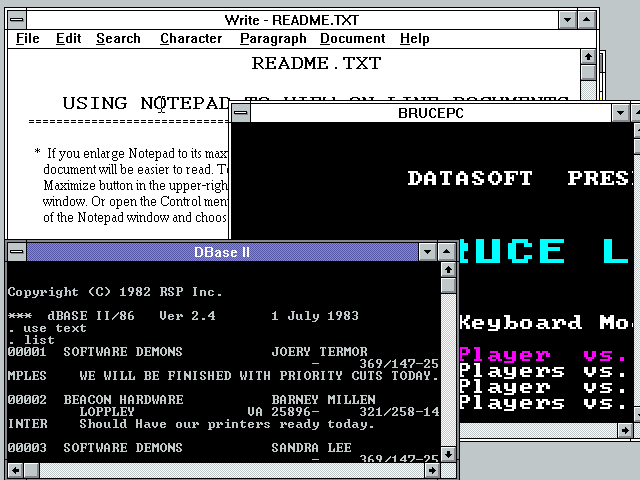Click DBase II horizontal scrollbar thumb
This screenshot has width=640, height=480.
[32, 470]
